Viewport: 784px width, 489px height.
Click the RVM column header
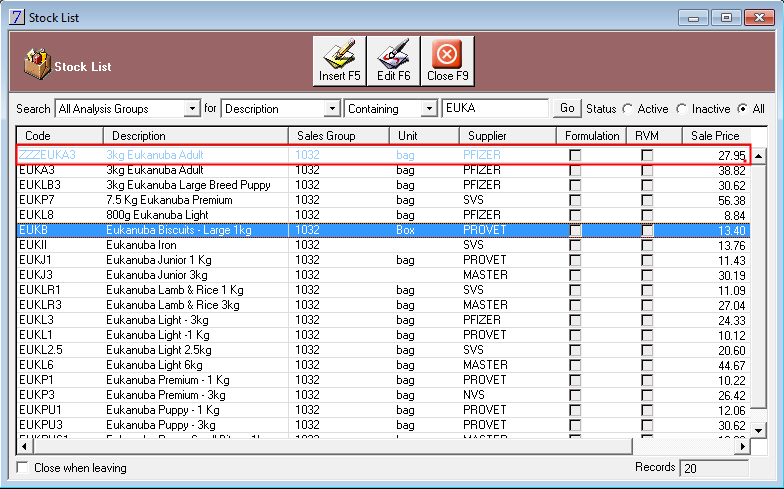pyautogui.click(x=654, y=136)
